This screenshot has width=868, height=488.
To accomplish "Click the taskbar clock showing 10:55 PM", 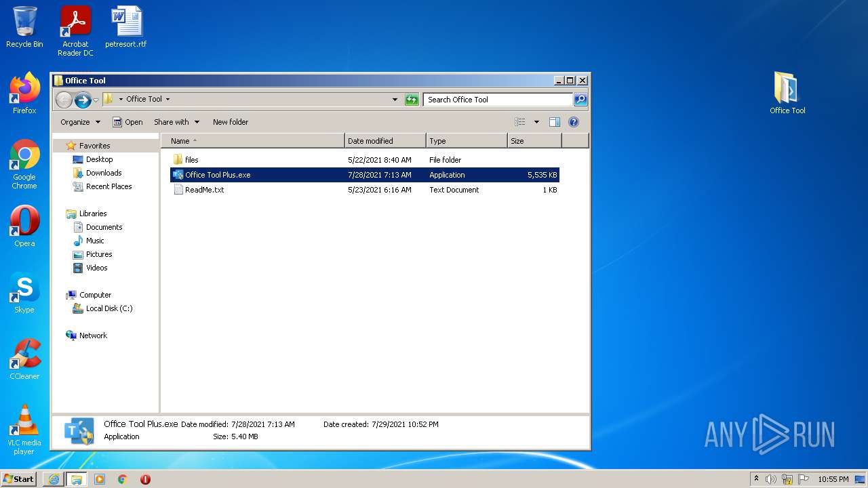I will pyautogui.click(x=833, y=479).
